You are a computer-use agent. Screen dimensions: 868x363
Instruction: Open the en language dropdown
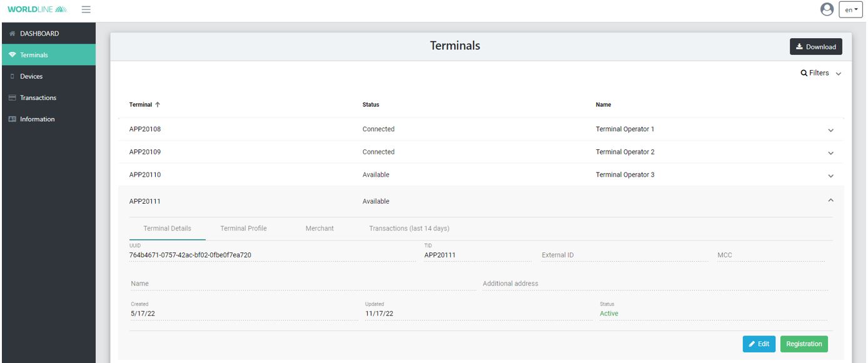(x=850, y=9)
